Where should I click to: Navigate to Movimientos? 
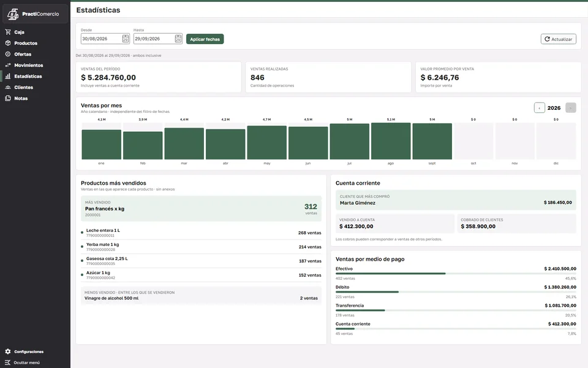36,65
